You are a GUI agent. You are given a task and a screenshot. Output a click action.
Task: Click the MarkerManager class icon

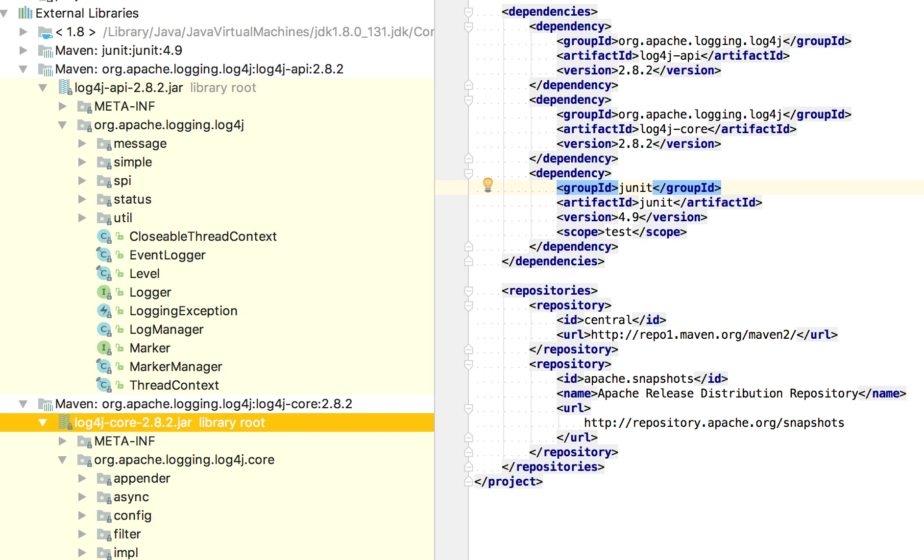point(104,367)
